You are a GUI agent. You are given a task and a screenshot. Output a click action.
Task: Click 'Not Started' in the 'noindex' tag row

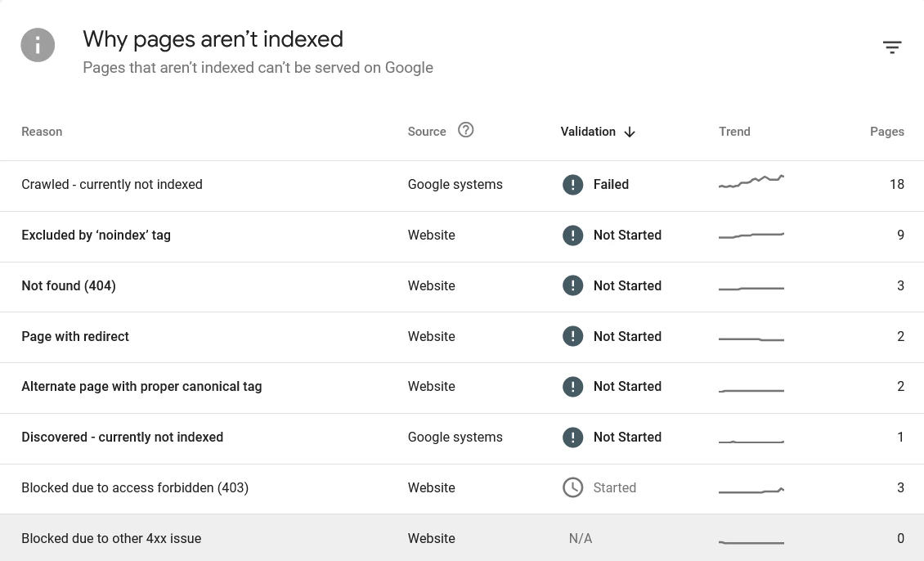pos(628,236)
